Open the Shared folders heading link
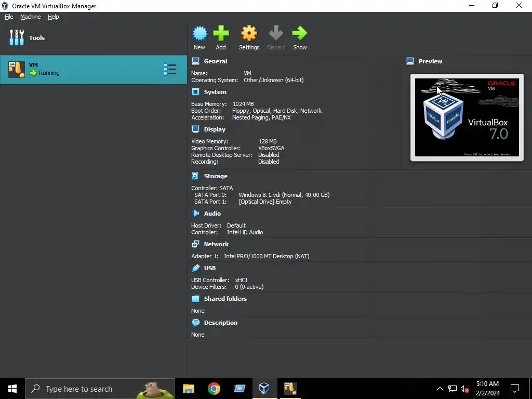The image size is (532, 399). [225, 299]
